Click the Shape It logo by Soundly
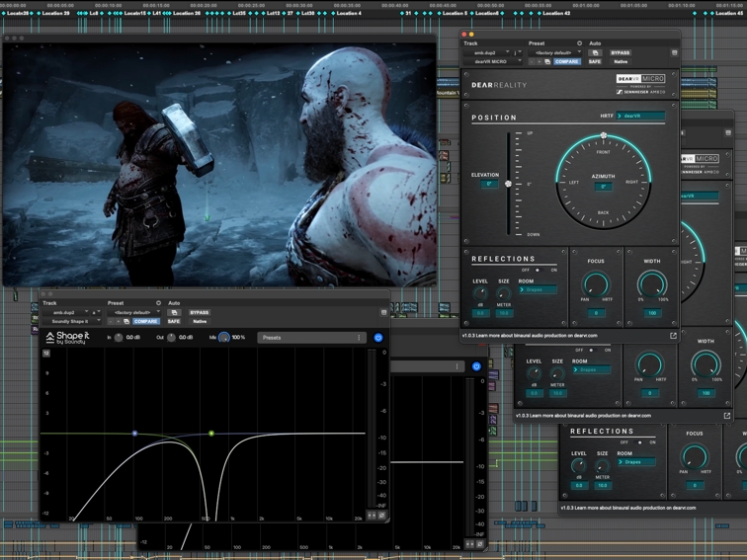Viewport: 747px width, 560px height. (x=67, y=338)
